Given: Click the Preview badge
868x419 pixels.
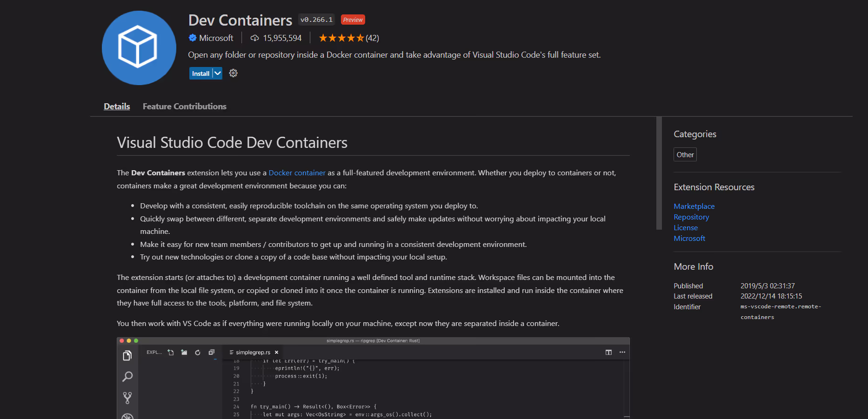Looking at the screenshot, I should click(x=353, y=20).
